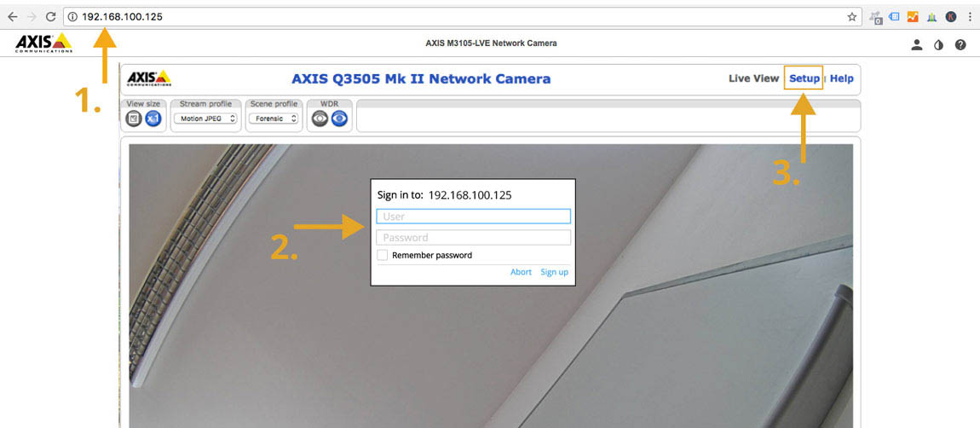Turn WDR off using the grey eye icon

point(320,119)
